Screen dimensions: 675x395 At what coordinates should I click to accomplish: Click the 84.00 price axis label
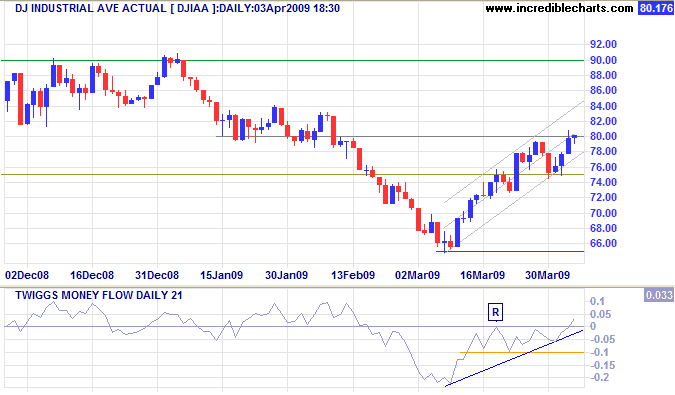click(604, 106)
